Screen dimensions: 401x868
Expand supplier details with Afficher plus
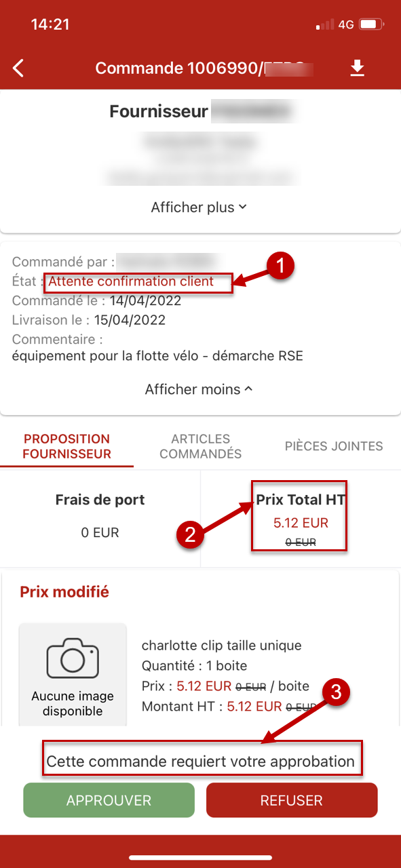tap(198, 207)
